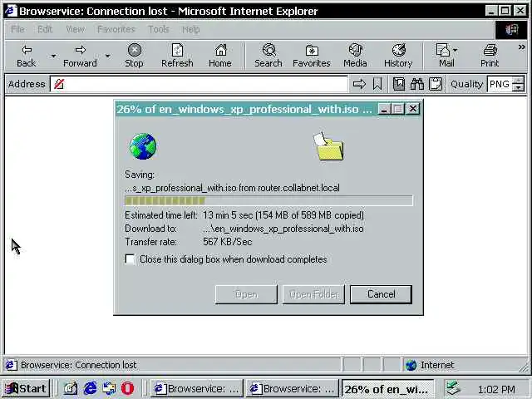Launch Opera from the quick launch
The width and height of the screenshot is (532, 399).
(127, 388)
